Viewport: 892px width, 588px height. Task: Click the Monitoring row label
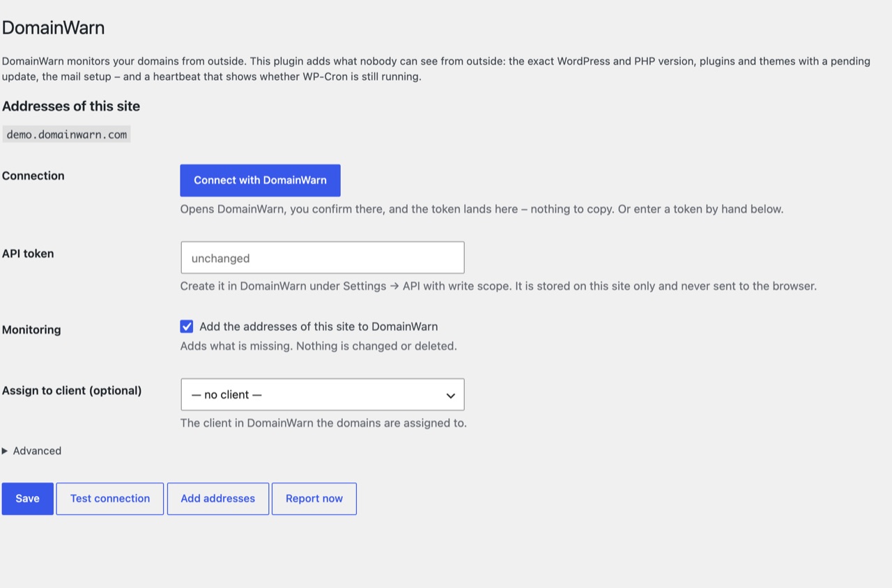click(x=31, y=330)
